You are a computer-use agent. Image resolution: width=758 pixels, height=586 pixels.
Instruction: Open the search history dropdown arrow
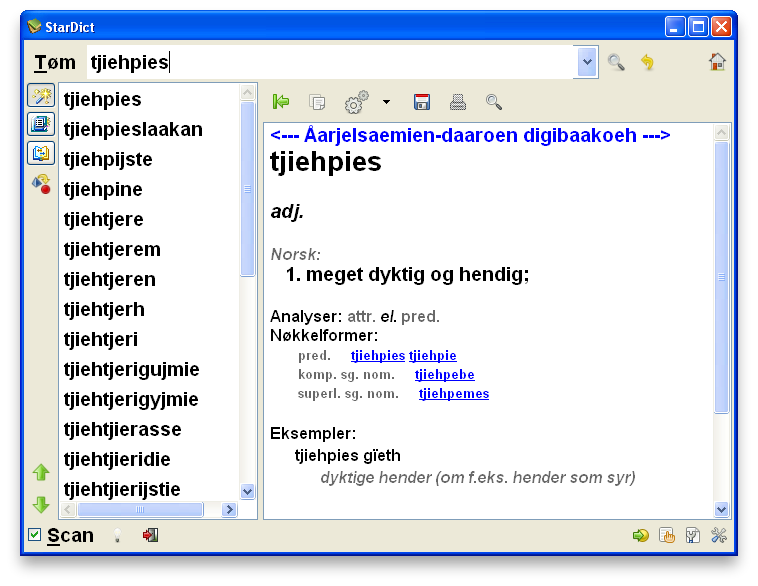587,62
